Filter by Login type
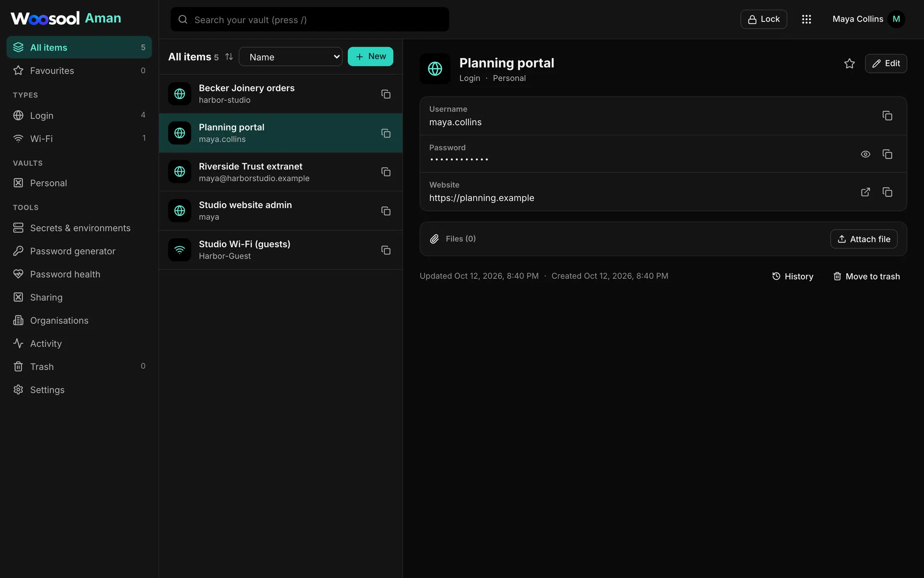Screen dimensions: 924x578 coord(79,115)
